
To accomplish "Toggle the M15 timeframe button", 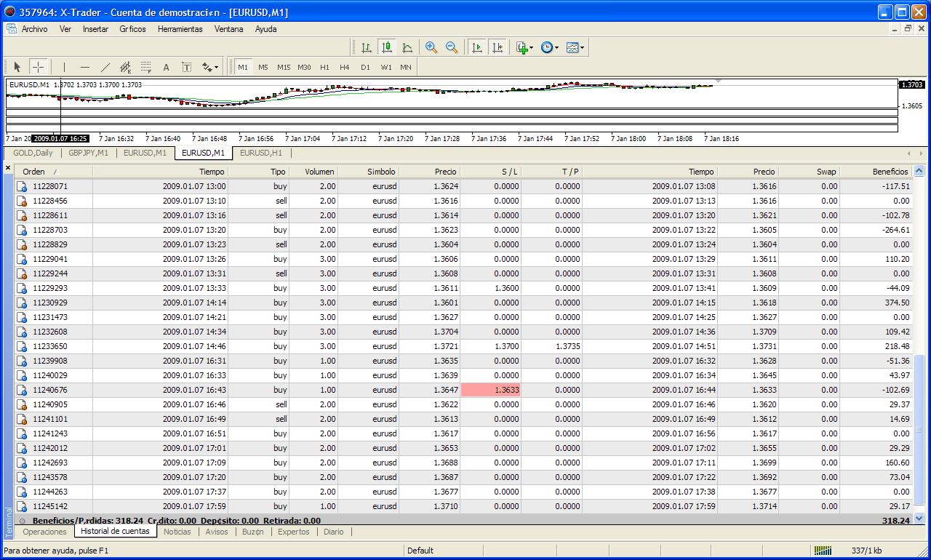I will coord(284,67).
